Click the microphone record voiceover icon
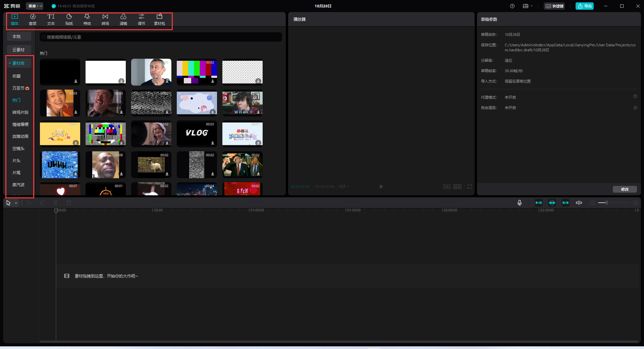 pos(519,203)
